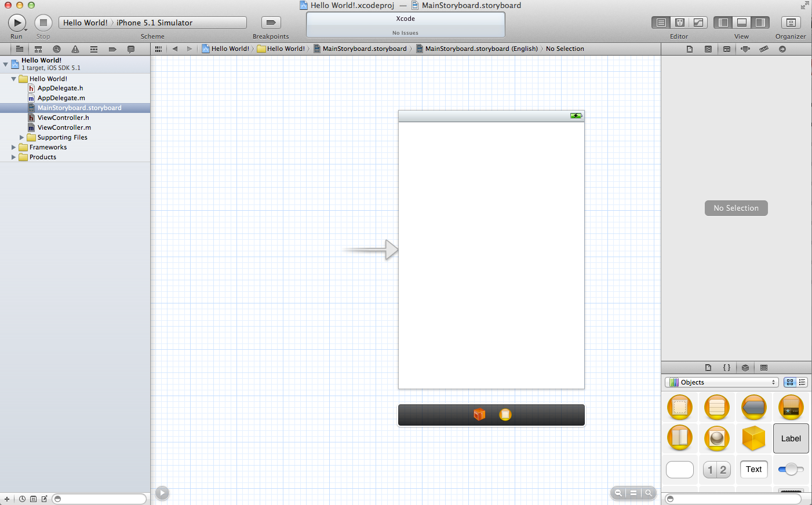
Task: Show the Search navigator
Action: point(57,49)
